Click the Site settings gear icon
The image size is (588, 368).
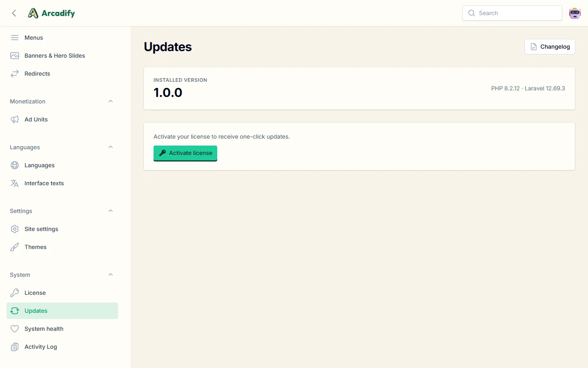tap(15, 229)
